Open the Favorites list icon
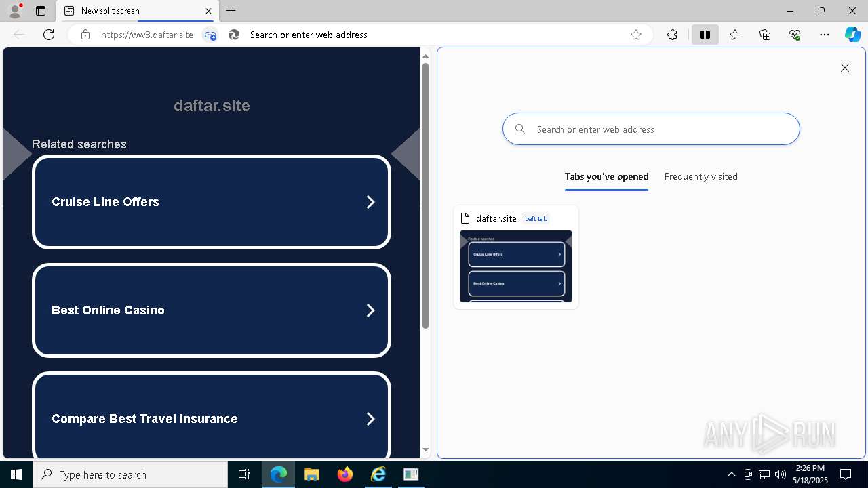This screenshot has width=868, height=488. coord(735,35)
